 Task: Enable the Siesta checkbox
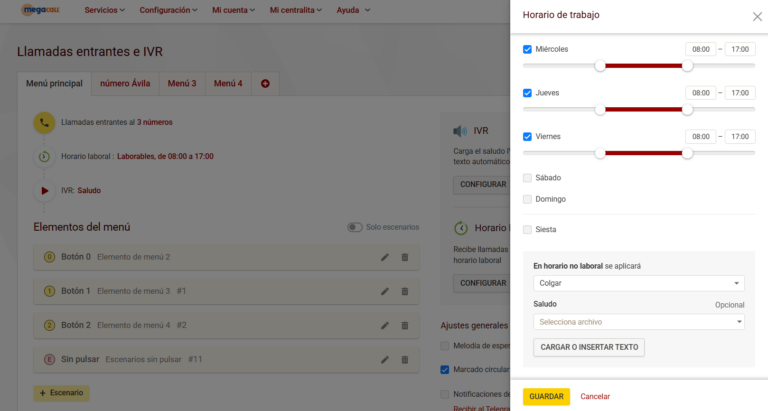pos(528,230)
